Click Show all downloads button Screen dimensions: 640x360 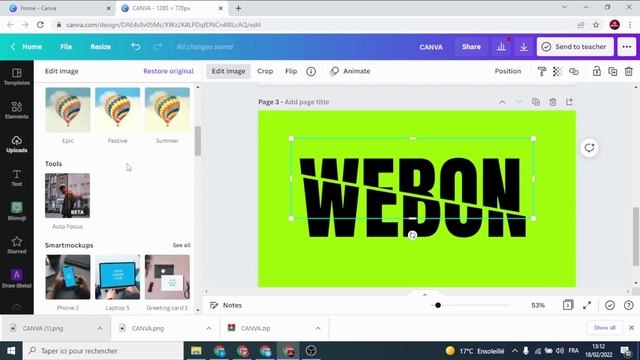pyautogui.click(x=604, y=328)
